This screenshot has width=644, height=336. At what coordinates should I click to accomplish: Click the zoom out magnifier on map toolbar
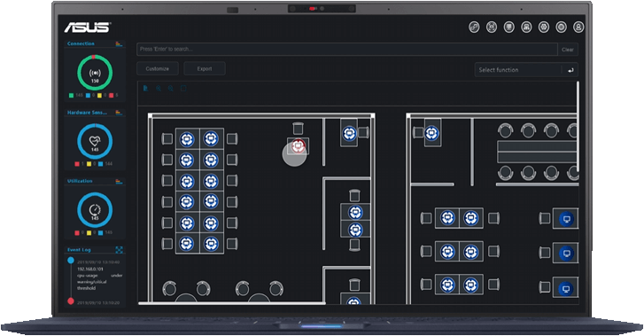click(171, 89)
